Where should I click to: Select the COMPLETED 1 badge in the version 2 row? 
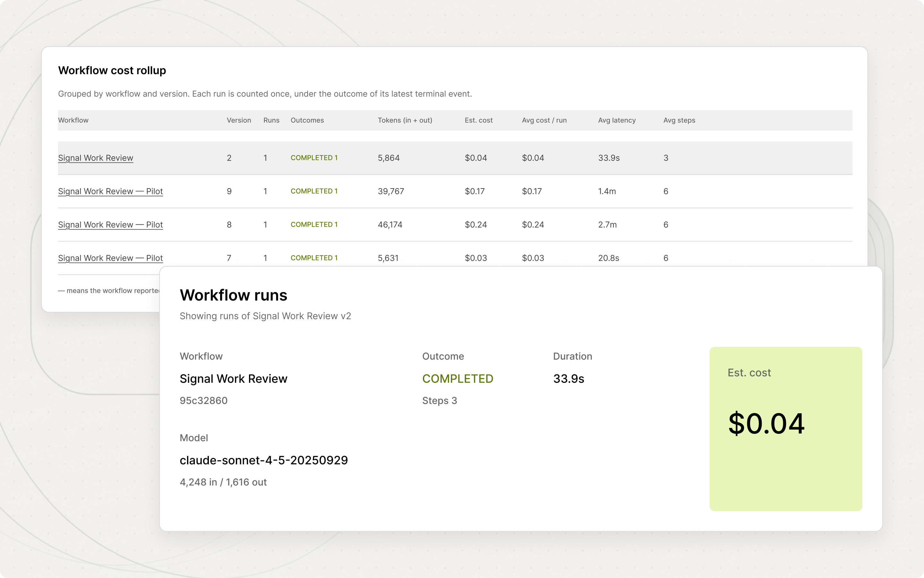314,158
